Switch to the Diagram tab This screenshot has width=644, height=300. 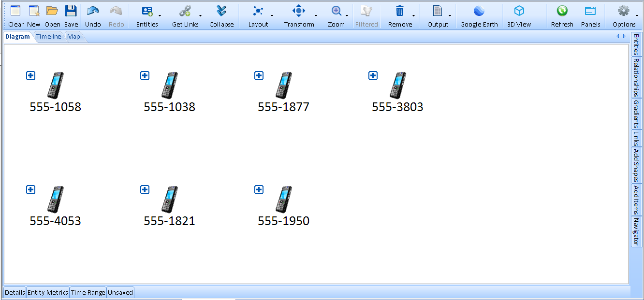pyautogui.click(x=18, y=37)
